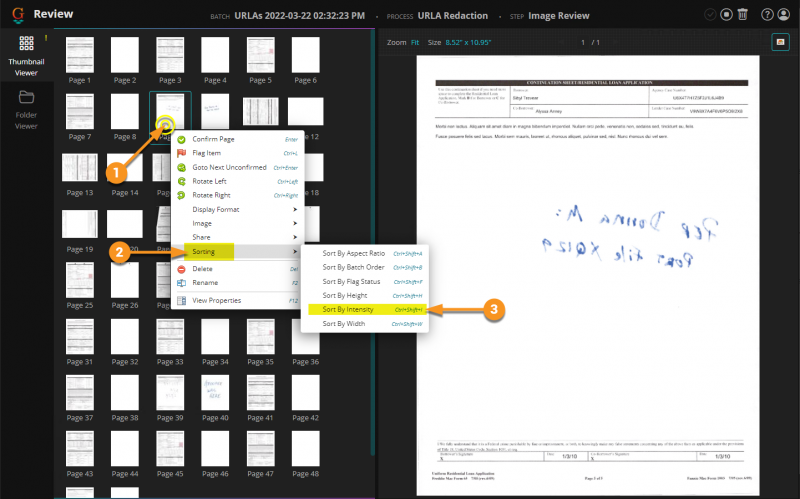Click the trash can delete icon

click(743, 15)
